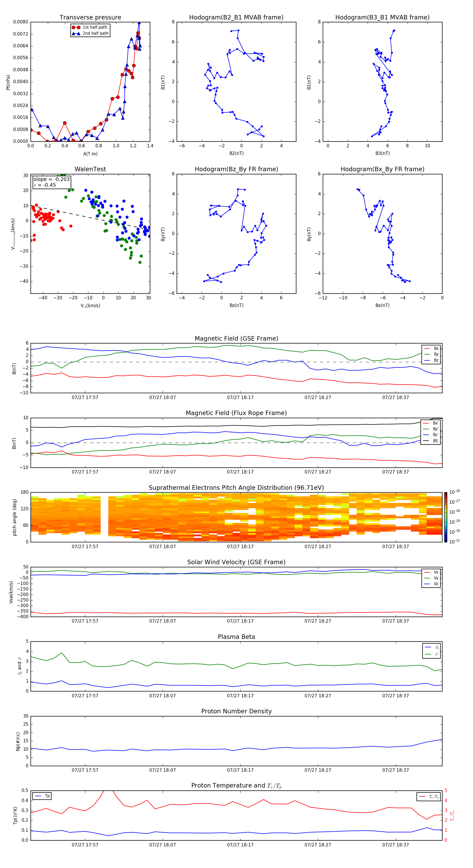Click the 'Proton Temperature and Te/Tp' title
The width and height of the screenshot is (473, 868).
236,786
